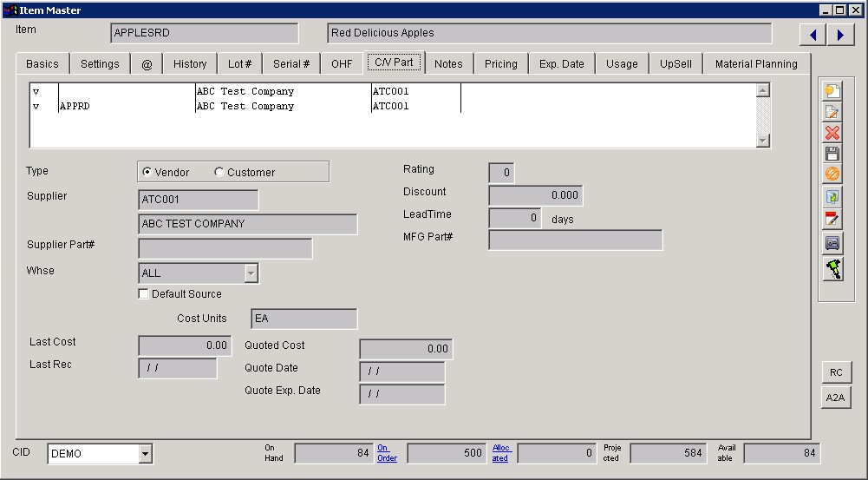Click the orange cancel circle icon
Viewport: 868px width, 480px height.
(832, 174)
